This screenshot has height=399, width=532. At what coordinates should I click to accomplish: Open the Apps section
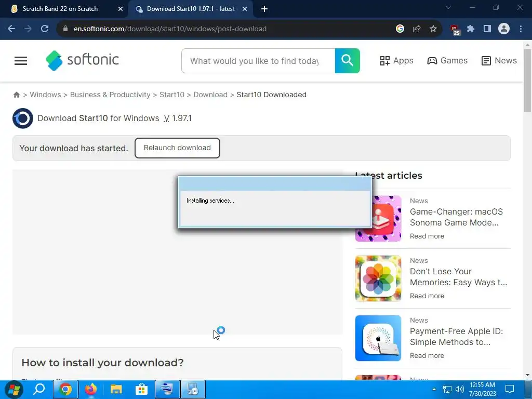(396, 61)
